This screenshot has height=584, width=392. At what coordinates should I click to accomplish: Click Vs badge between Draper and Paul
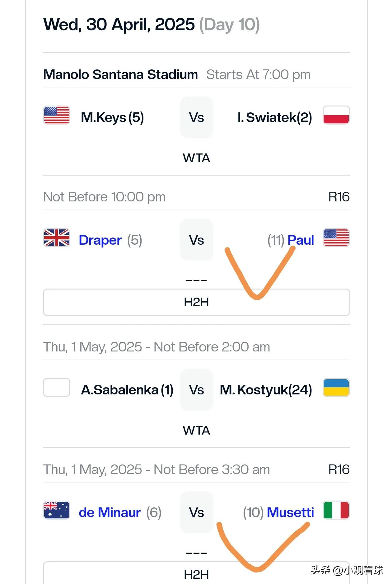click(x=197, y=240)
